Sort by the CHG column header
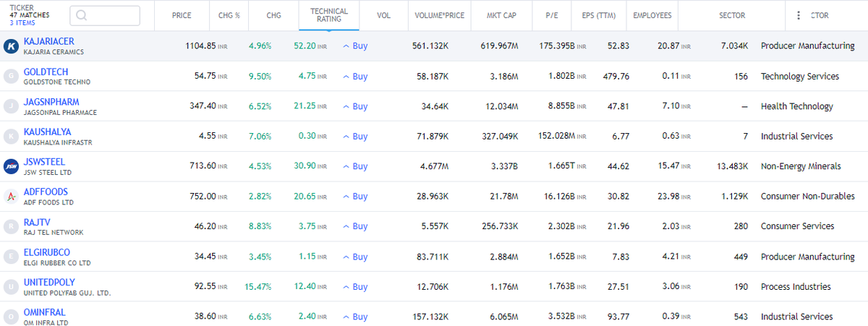Viewport: 868px width, 326px height. (x=274, y=15)
